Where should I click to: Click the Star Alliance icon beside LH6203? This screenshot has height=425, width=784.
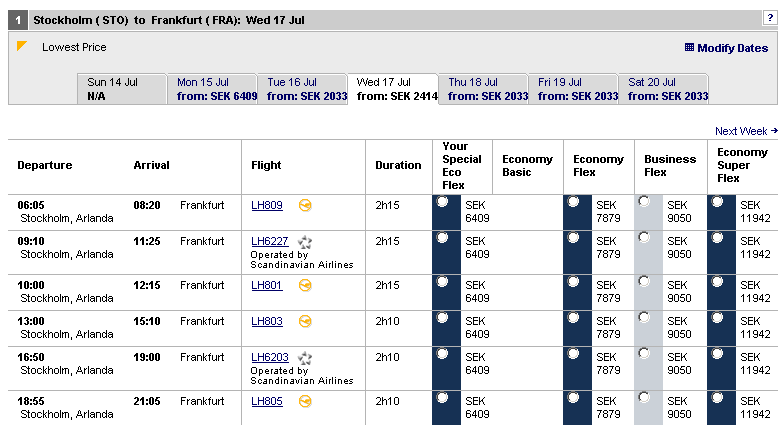305,358
